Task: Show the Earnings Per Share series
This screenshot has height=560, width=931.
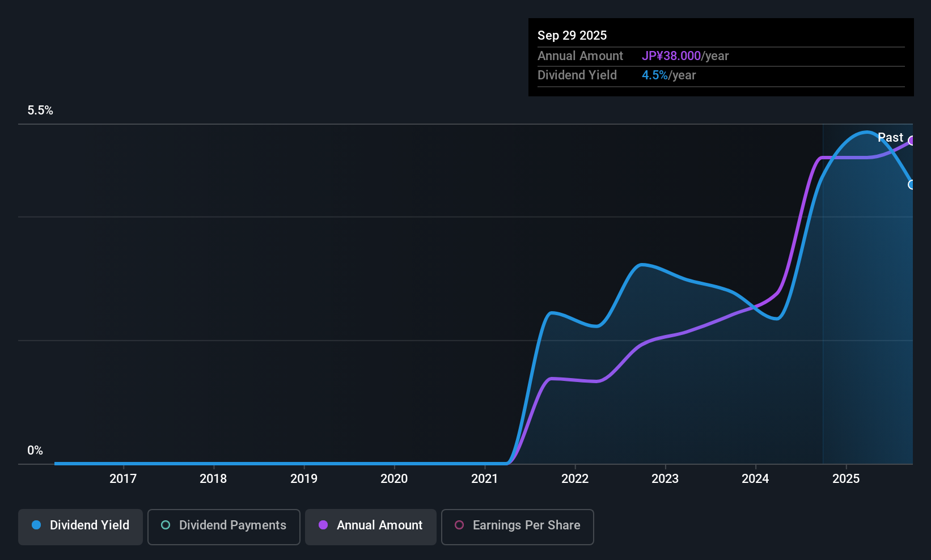Action: coord(518,527)
